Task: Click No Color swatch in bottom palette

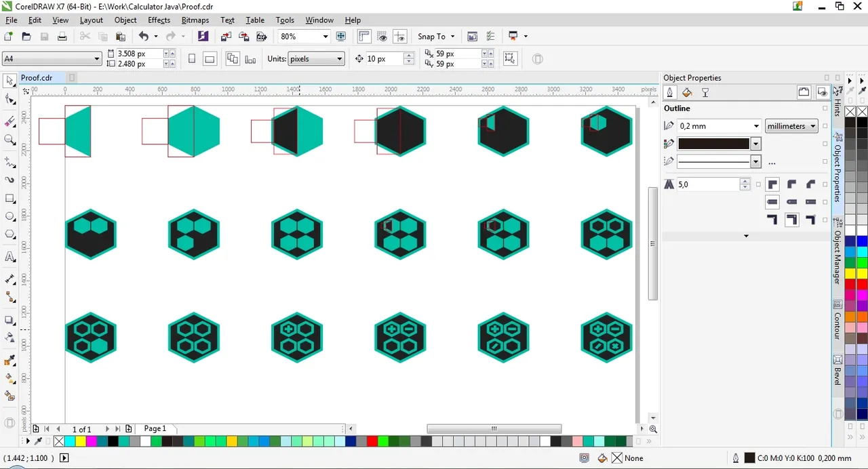Action: (x=59, y=441)
